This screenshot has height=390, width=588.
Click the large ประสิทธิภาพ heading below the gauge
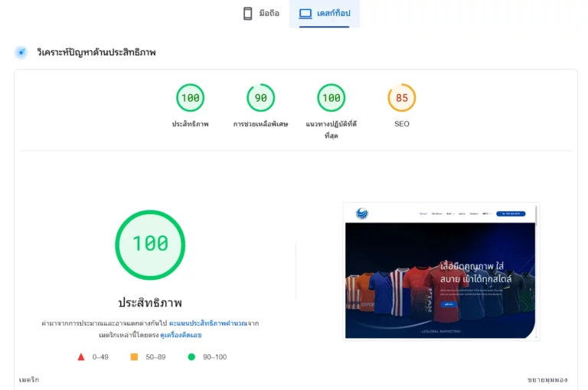[150, 302]
